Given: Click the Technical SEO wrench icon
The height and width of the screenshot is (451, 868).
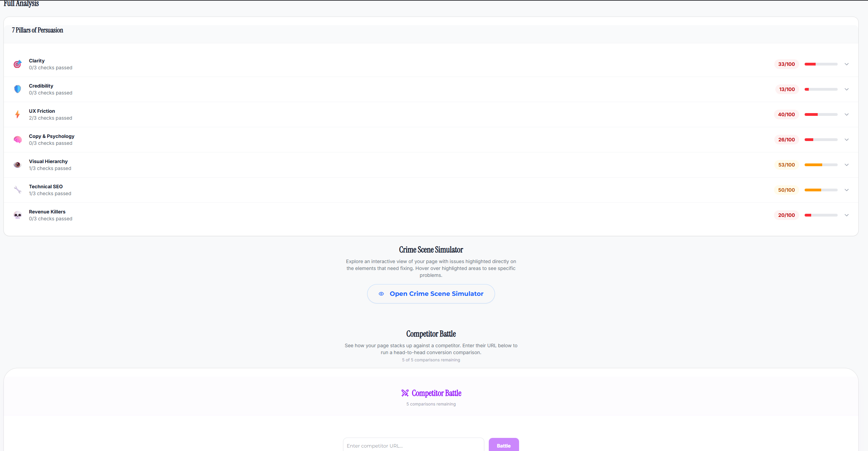Looking at the screenshot, I should [18, 190].
